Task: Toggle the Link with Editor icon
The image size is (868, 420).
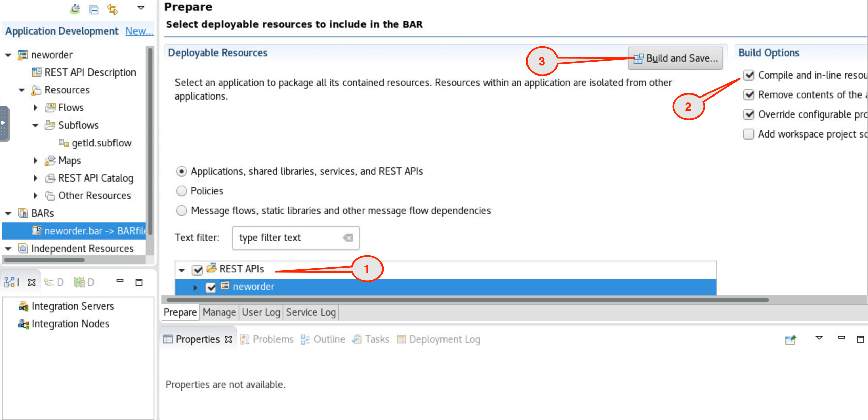Action: (x=112, y=9)
